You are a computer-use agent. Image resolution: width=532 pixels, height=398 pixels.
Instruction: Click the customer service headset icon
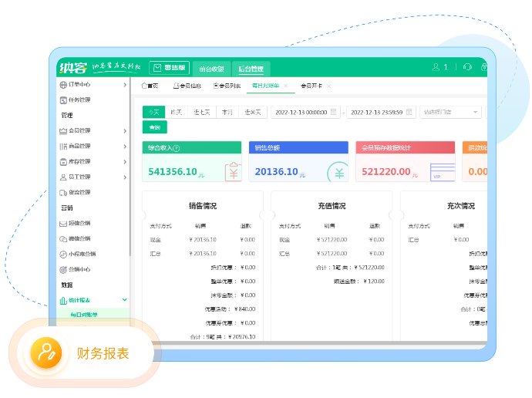click(467, 68)
